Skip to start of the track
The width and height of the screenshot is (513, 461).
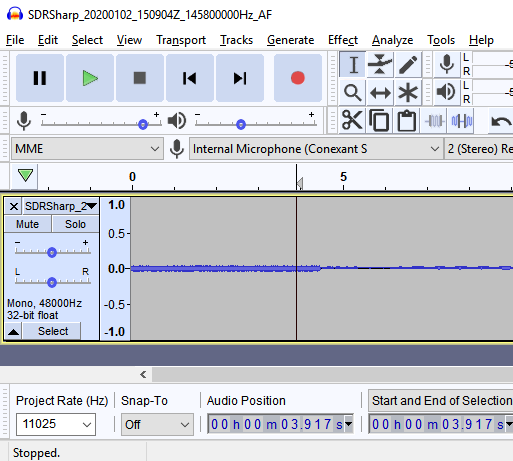tap(190, 78)
